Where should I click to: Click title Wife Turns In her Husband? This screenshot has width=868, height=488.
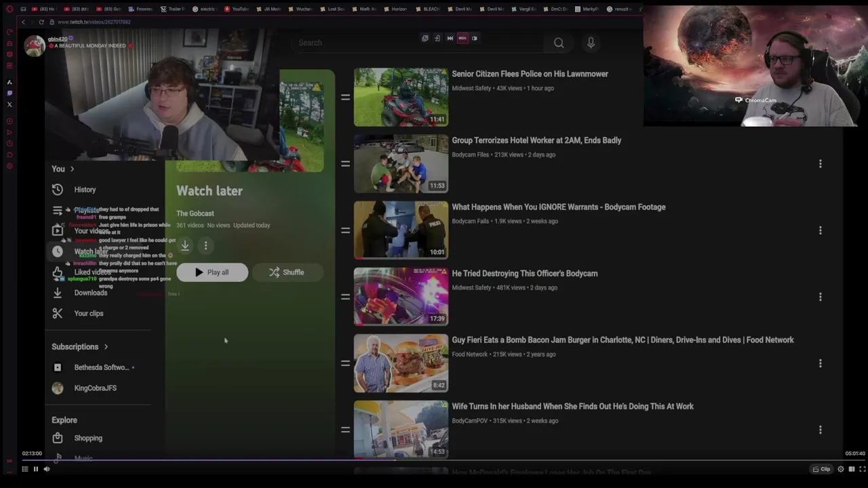tap(572, 407)
